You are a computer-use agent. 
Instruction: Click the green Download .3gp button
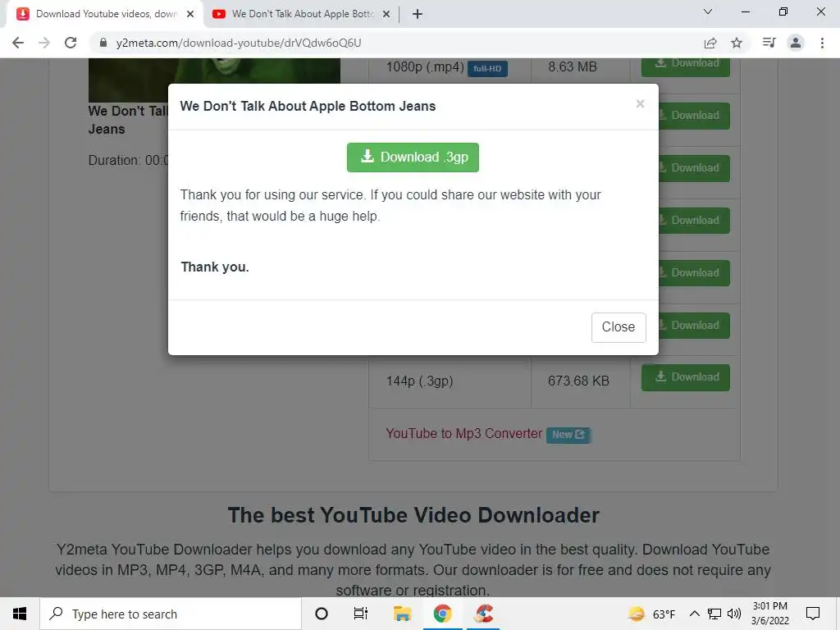tap(413, 157)
